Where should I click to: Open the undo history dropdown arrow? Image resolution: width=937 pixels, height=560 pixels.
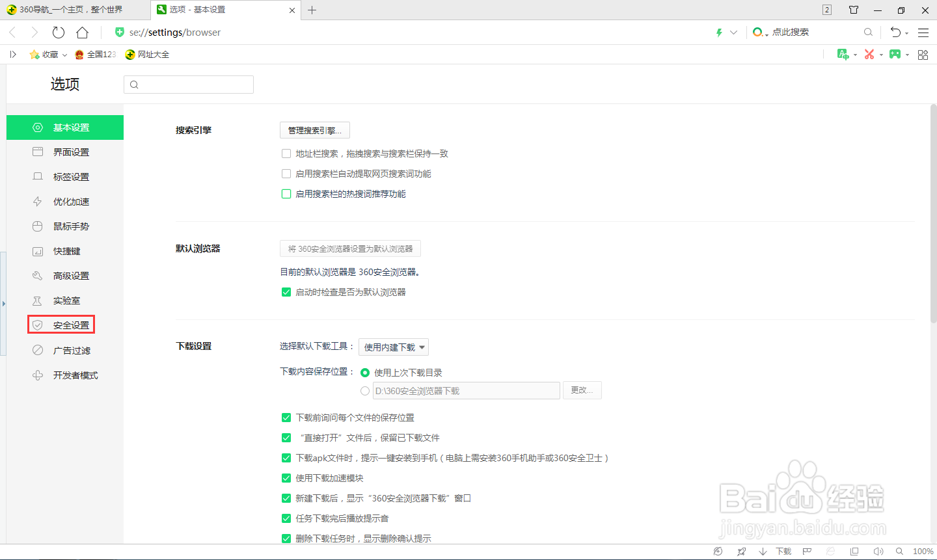(x=906, y=34)
